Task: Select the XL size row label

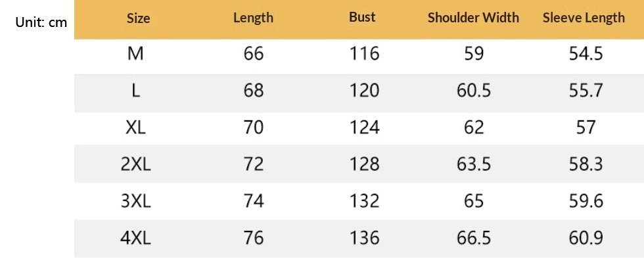Action: [135, 128]
